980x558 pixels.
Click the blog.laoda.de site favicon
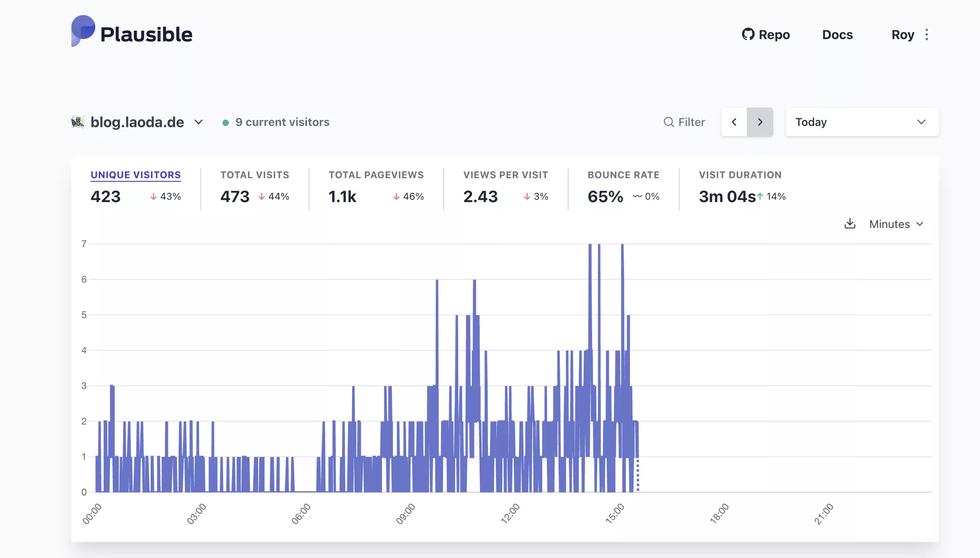[x=78, y=122]
